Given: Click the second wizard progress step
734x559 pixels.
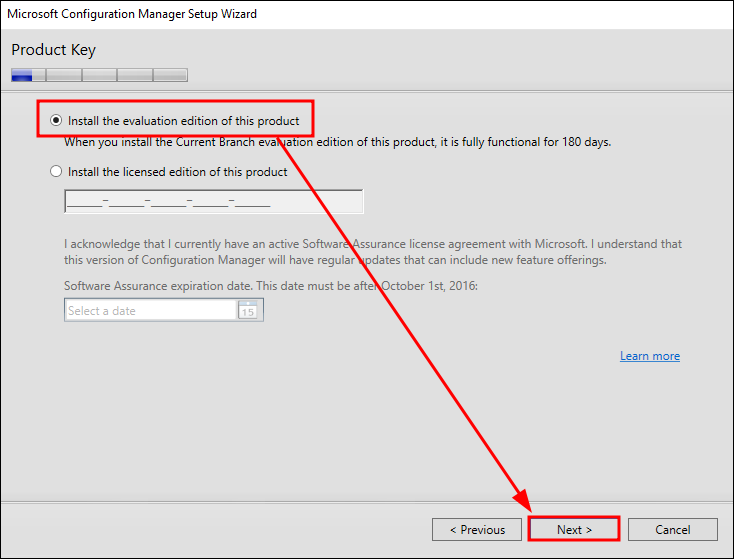Looking at the screenshot, I should tap(63, 75).
